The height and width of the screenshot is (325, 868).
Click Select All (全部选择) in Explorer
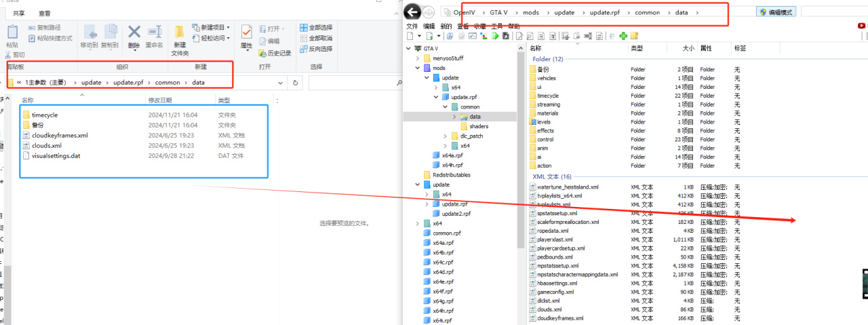(x=315, y=28)
